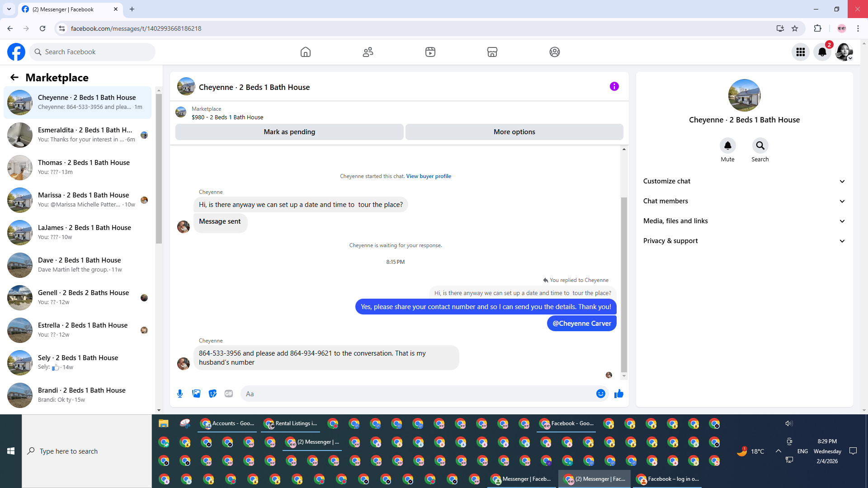Open the View buyer profile link
The height and width of the screenshot is (488, 868).
[x=428, y=176]
